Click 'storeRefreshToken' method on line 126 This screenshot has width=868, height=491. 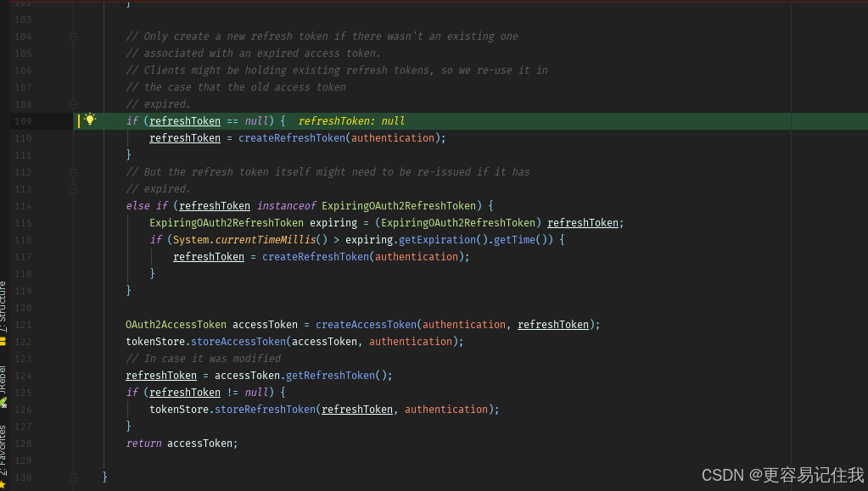tap(266, 410)
